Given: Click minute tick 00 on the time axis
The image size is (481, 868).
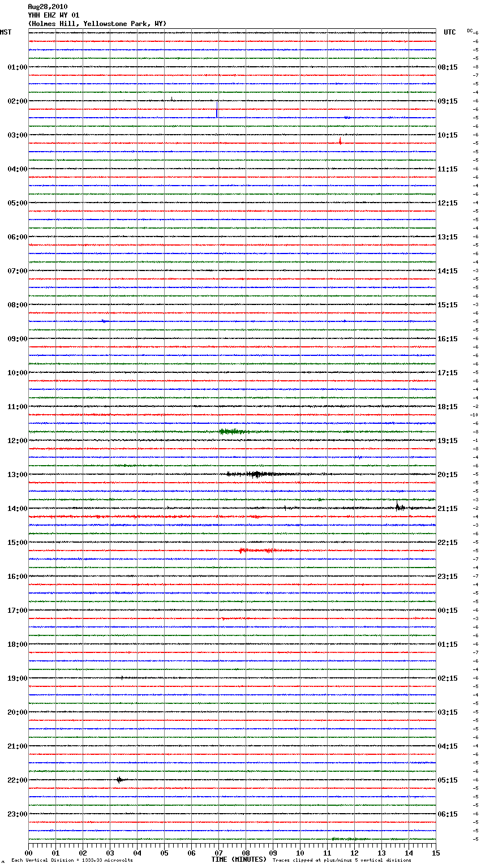Looking at the screenshot, I should (x=28, y=853).
